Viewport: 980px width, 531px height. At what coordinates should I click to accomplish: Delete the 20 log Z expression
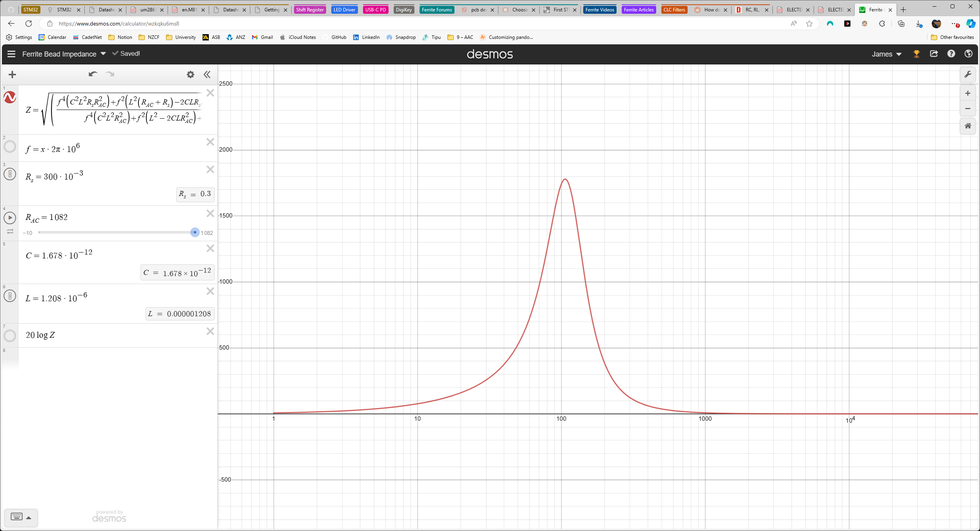(210, 331)
